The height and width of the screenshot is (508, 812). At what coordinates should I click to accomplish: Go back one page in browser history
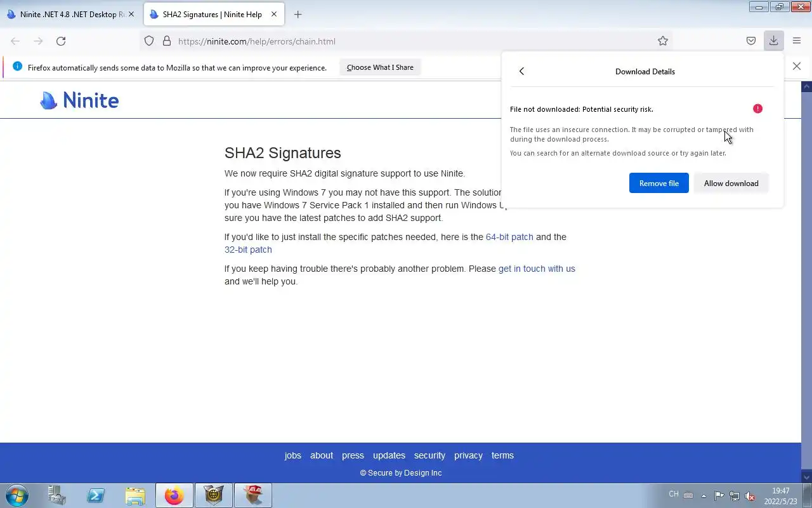tap(15, 41)
